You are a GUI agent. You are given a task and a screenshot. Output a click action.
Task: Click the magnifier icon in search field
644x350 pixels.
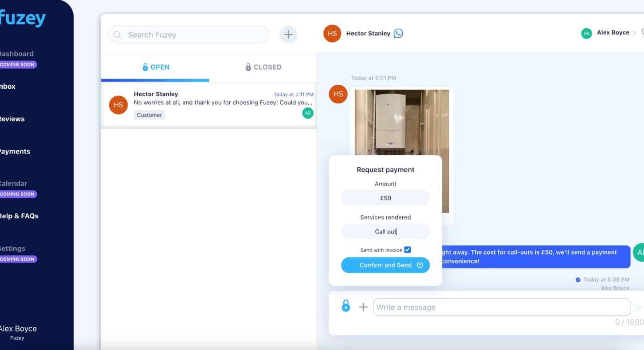click(118, 35)
